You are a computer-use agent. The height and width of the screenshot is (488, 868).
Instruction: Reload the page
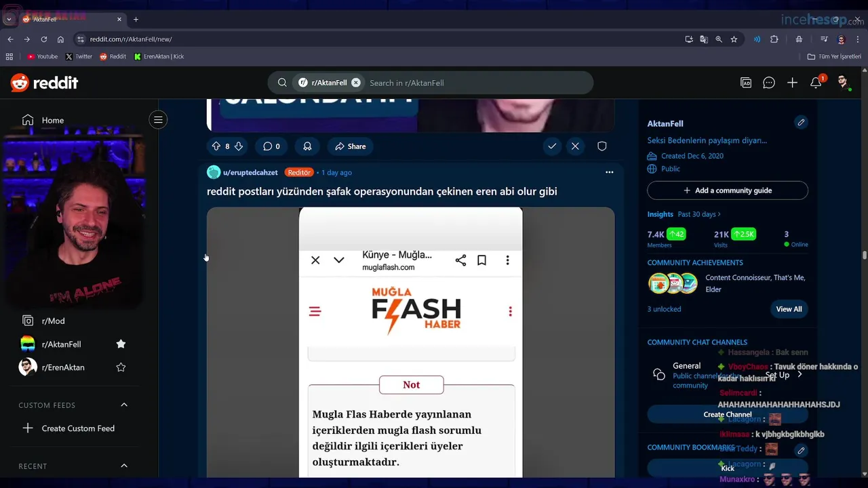[x=44, y=39]
